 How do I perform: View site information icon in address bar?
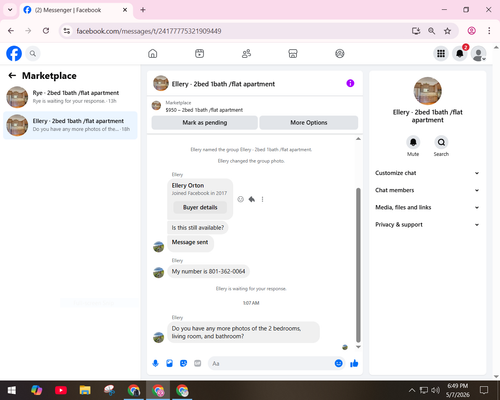[x=67, y=31]
